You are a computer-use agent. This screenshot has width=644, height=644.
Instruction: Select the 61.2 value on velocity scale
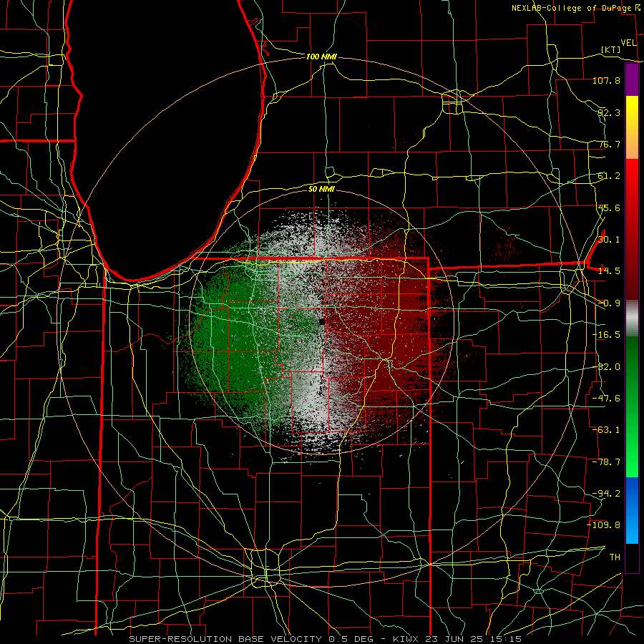coord(609,176)
